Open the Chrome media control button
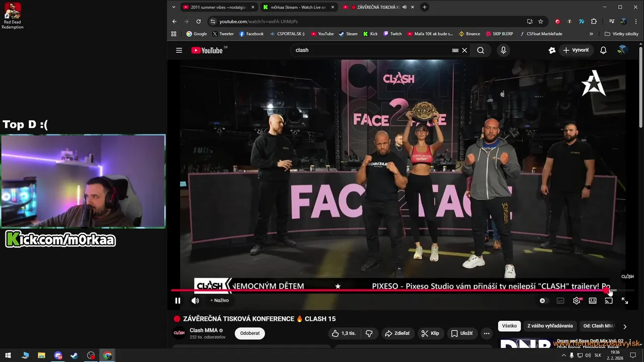This screenshot has height=362, width=644. coord(612,22)
